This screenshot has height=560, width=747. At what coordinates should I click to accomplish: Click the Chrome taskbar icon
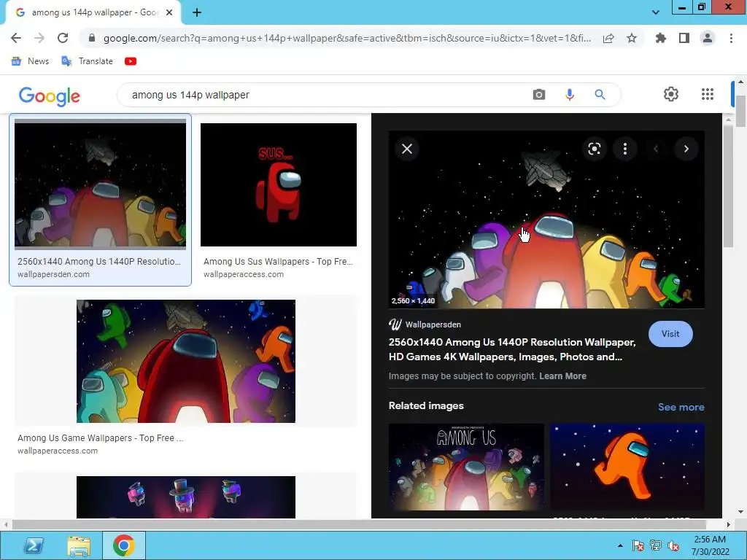(x=123, y=545)
